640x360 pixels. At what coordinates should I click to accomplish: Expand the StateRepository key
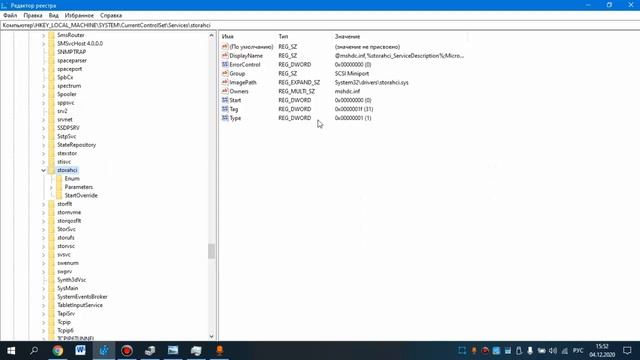click(44, 145)
